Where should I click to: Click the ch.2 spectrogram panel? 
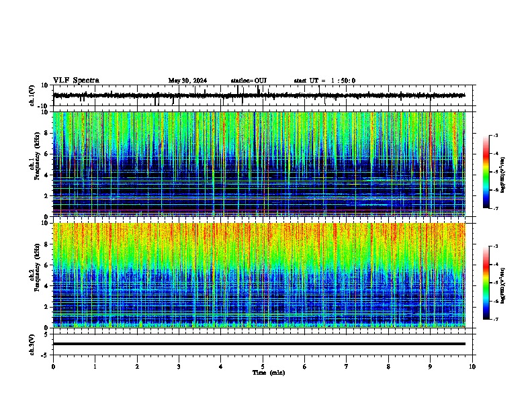[x=259, y=275]
